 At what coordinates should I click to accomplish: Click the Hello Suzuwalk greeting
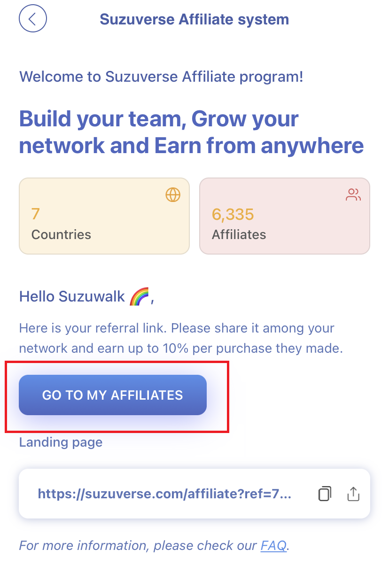pos(72,297)
